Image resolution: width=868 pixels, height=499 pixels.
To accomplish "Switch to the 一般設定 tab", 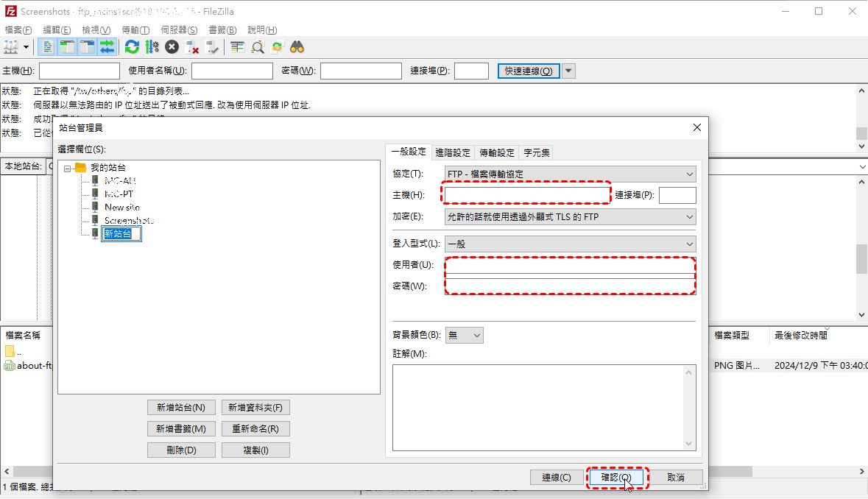I will point(409,152).
